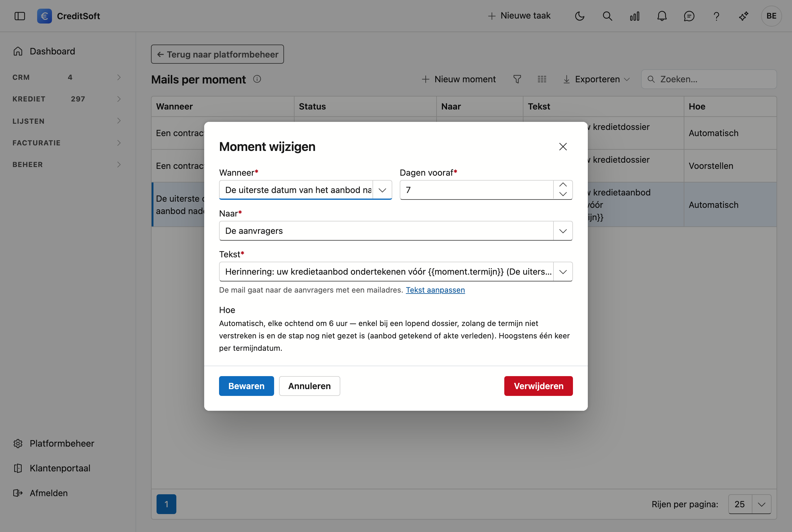The image size is (792, 532).
Task: Select page 1 in pagination
Action: pos(166,504)
